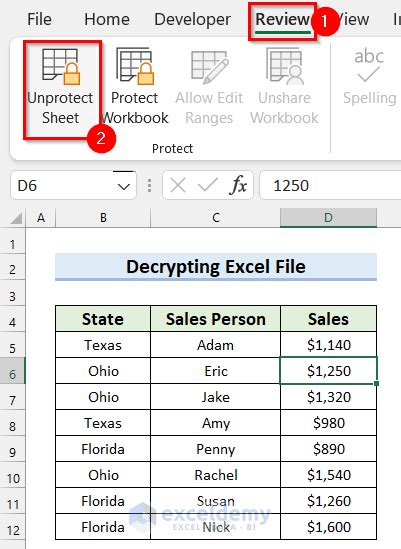Click the $890 sales cell
This screenshot has height=549, width=401.
(329, 449)
